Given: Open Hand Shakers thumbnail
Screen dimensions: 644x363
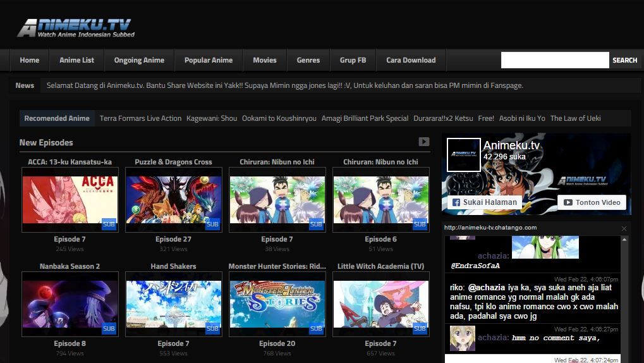Looking at the screenshot, I should pos(173,304).
